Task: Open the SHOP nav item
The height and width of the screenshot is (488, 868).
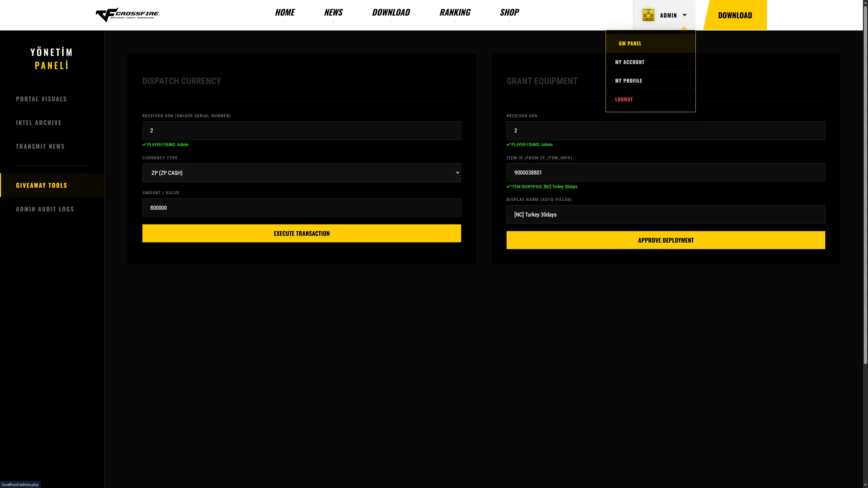Action: point(509,13)
